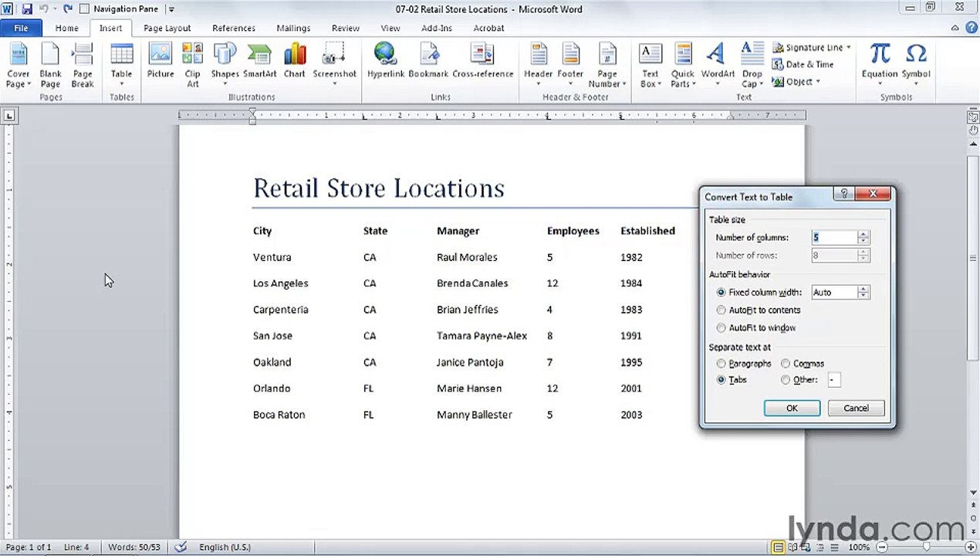The image size is (980, 556).
Task: Switch to the Acrobat tab
Action: click(x=488, y=28)
